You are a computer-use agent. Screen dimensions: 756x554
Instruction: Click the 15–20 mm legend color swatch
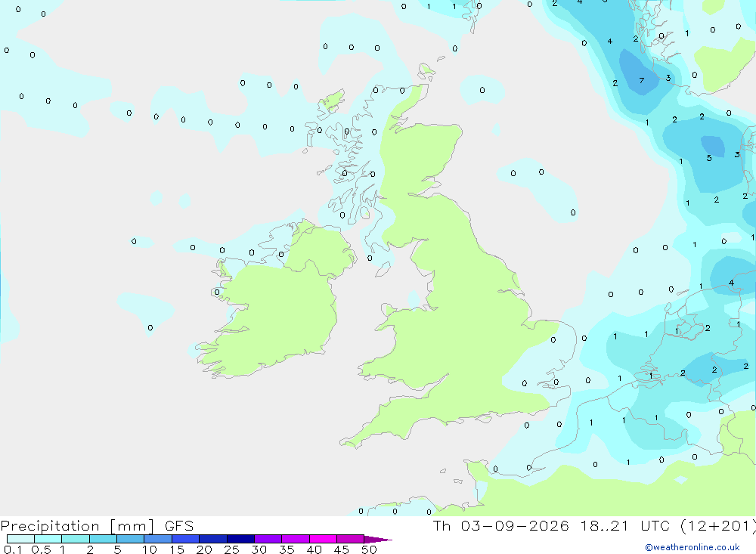point(185,539)
